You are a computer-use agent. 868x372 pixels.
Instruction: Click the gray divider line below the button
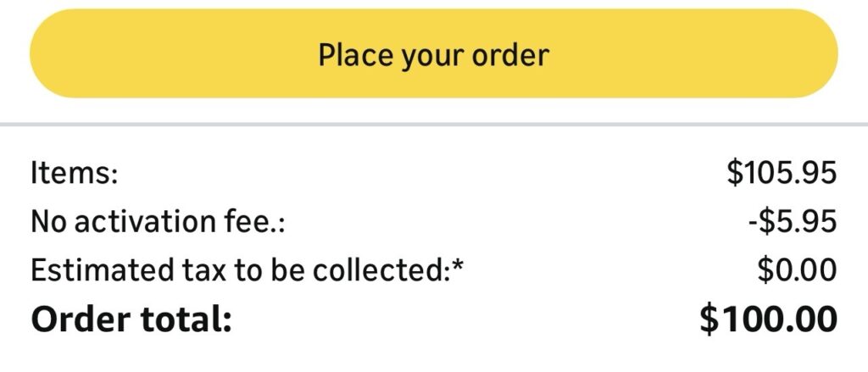point(434,125)
